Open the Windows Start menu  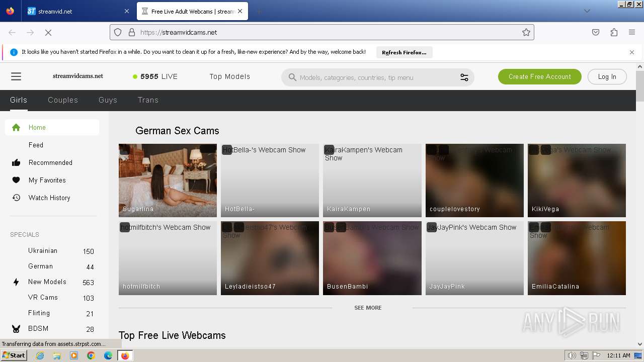tap(14, 355)
